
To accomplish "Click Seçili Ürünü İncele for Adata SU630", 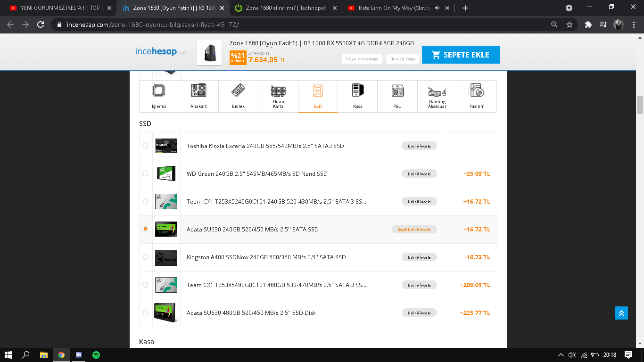I will pyautogui.click(x=414, y=229).
